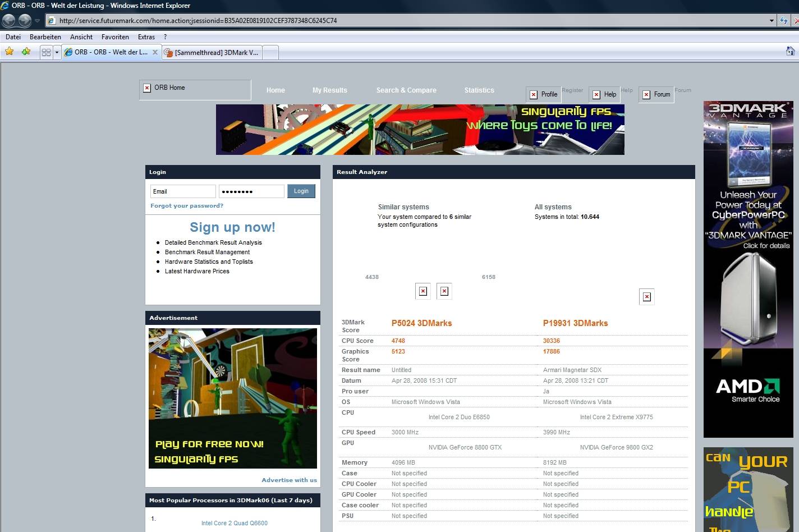Click the AMD Smarter Choice logo
Image resolution: width=799 pixels, height=532 pixels.
(749, 390)
